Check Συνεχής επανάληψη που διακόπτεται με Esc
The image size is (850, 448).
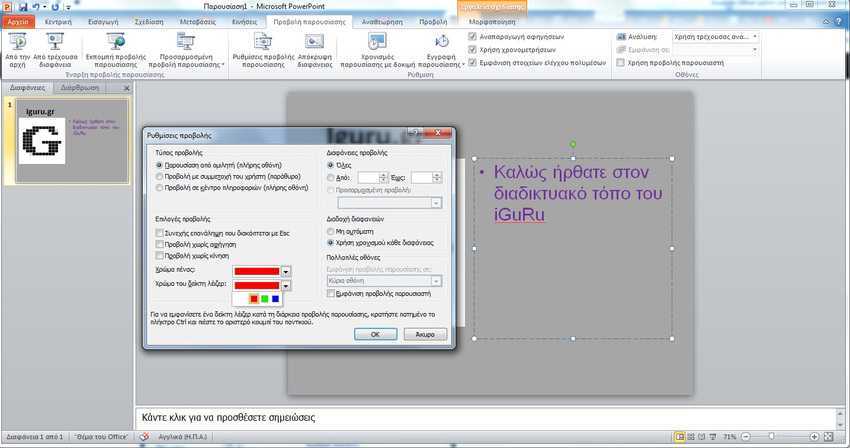tap(159, 233)
